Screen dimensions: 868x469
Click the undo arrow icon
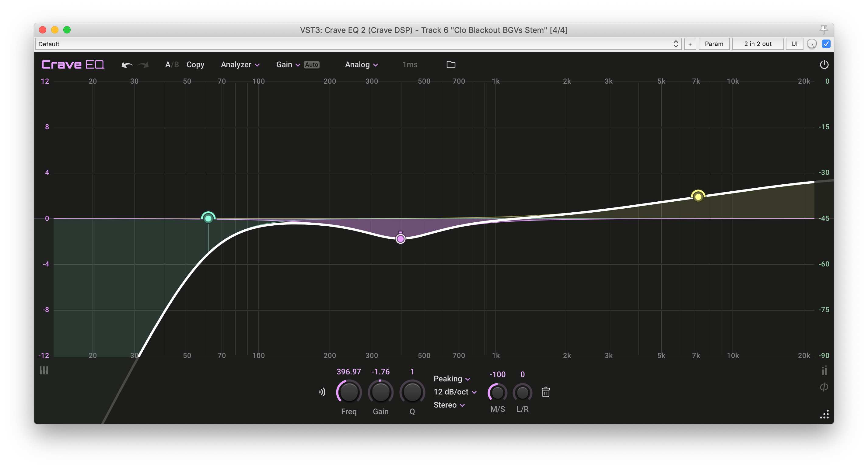[127, 65]
